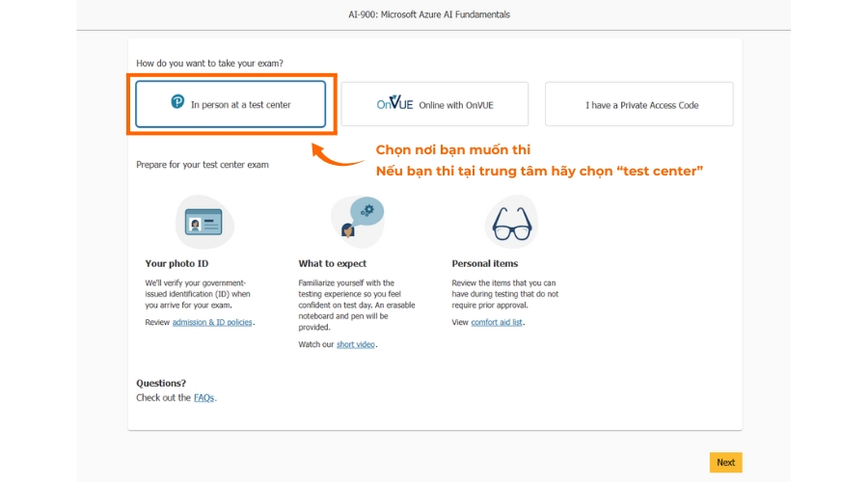The width and height of the screenshot is (868, 482).
Task: Click 'How do you want to take your exam?' text
Action: 210,63
